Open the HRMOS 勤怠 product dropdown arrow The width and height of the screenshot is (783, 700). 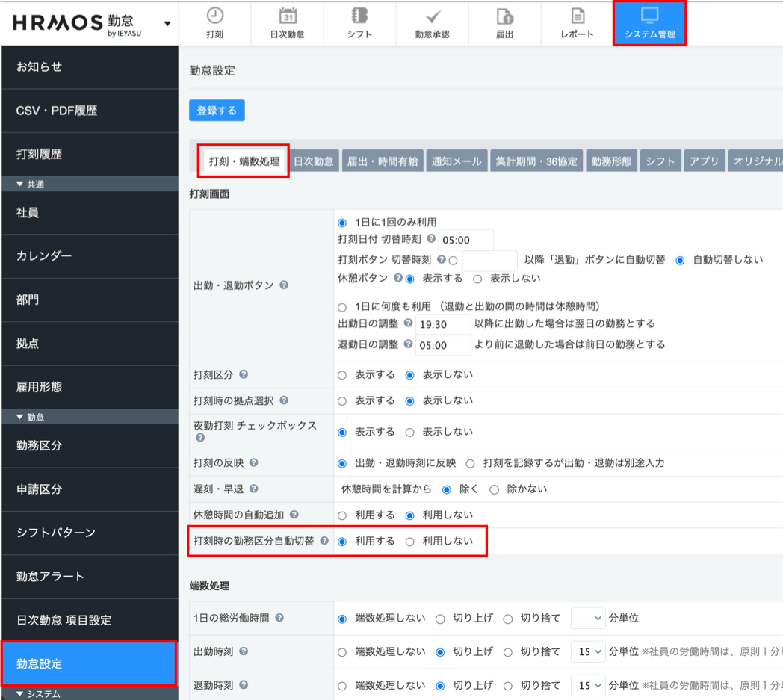(x=167, y=23)
